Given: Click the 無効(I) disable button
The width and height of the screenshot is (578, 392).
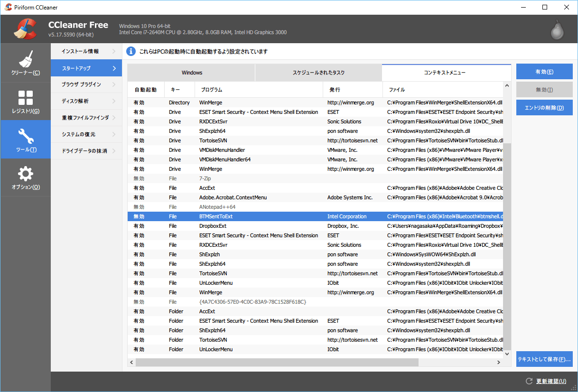Looking at the screenshot, I should pyautogui.click(x=544, y=90).
